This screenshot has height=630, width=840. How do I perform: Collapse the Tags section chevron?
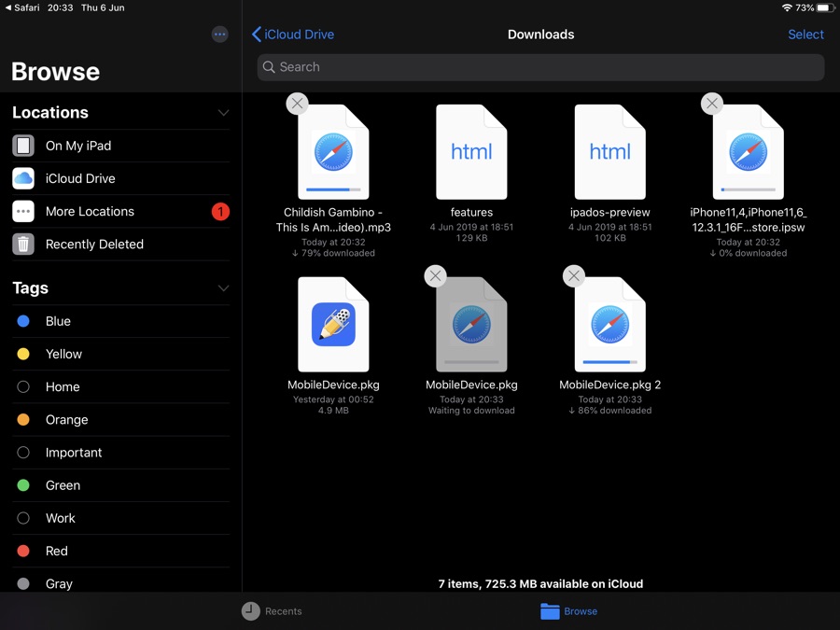pyautogui.click(x=223, y=288)
